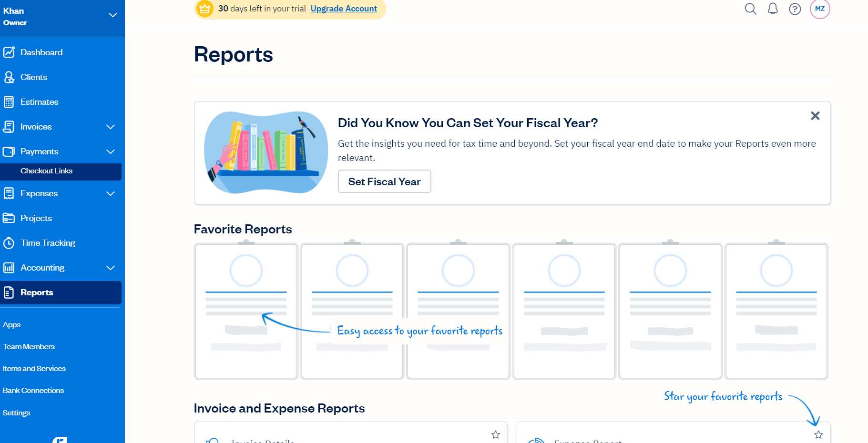Click the Set Fiscal Year button
The width and height of the screenshot is (868, 443).
(384, 181)
